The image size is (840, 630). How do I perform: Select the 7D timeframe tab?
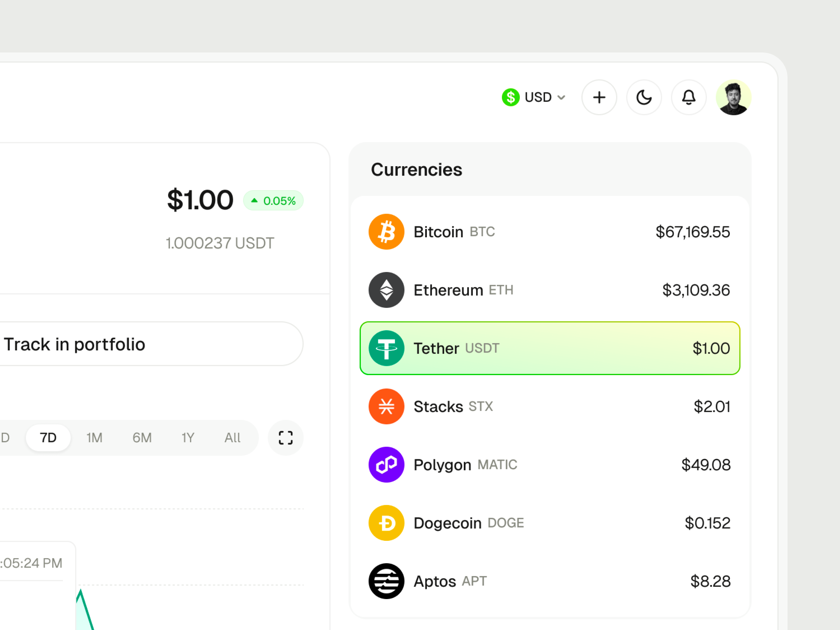pyautogui.click(x=48, y=438)
